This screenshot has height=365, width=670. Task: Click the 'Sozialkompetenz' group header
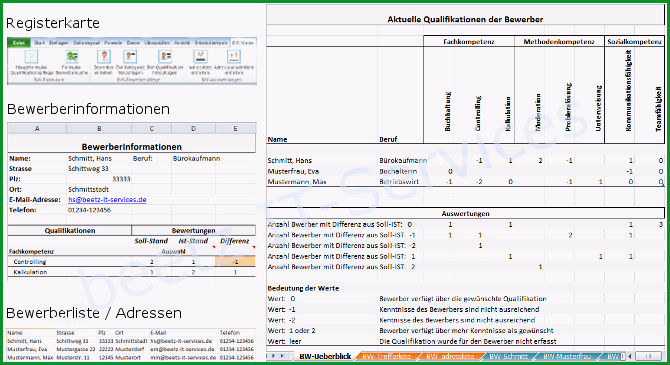point(635,41)
